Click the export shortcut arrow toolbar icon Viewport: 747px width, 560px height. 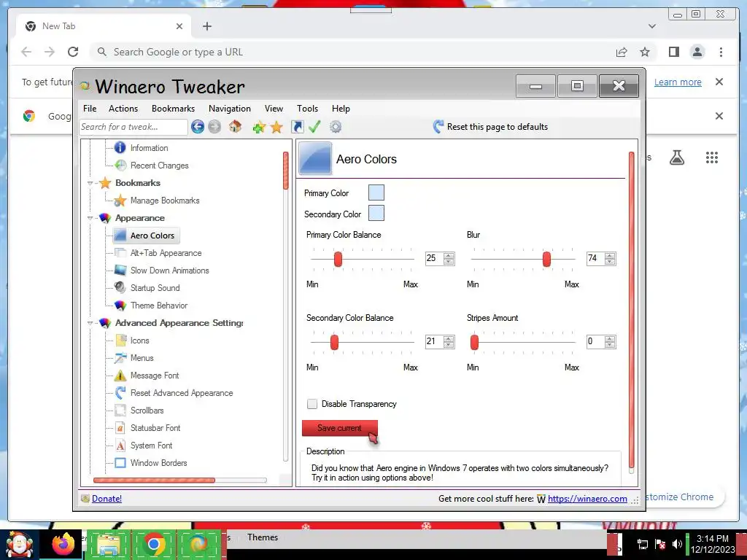298,127
